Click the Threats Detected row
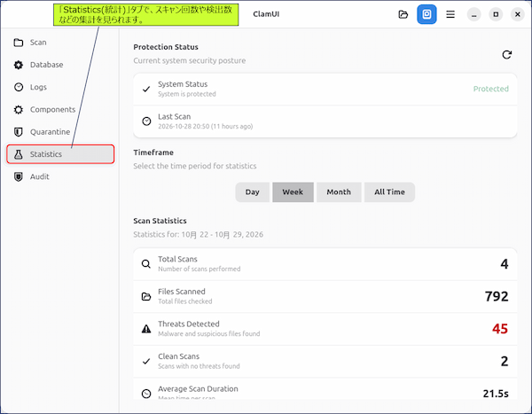The height and width of the screenshot is (414, 532). pos(325,329)
